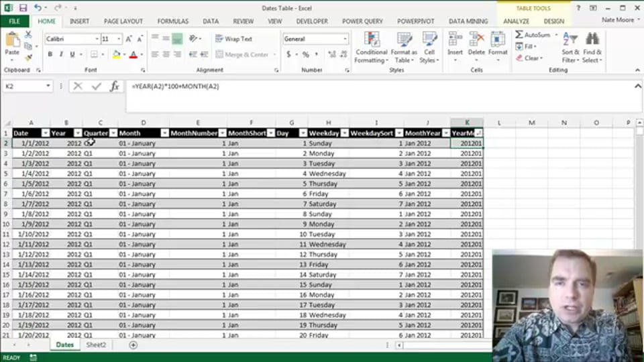Switch to Sheet2 worksheet tab
The height and width of the screenshot is (362, 644).
(96, 345)
